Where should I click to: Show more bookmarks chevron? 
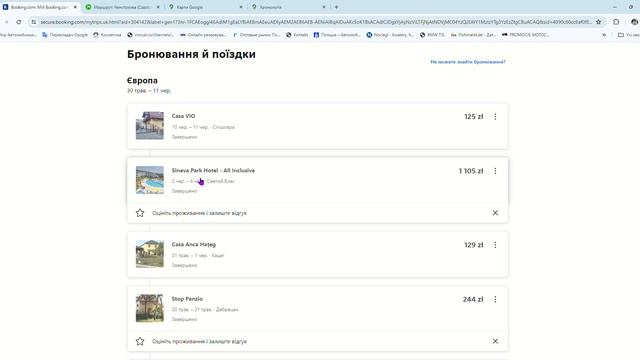(x=604, y=35)
